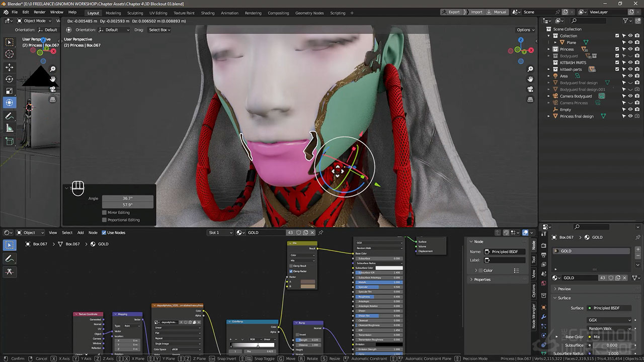Click the Options button in viewport header

click(525, 30)
